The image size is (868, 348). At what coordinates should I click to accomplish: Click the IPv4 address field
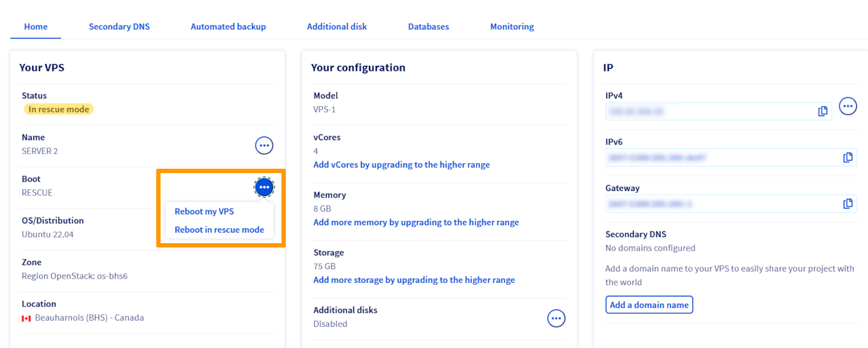click(x=719, y=112)
